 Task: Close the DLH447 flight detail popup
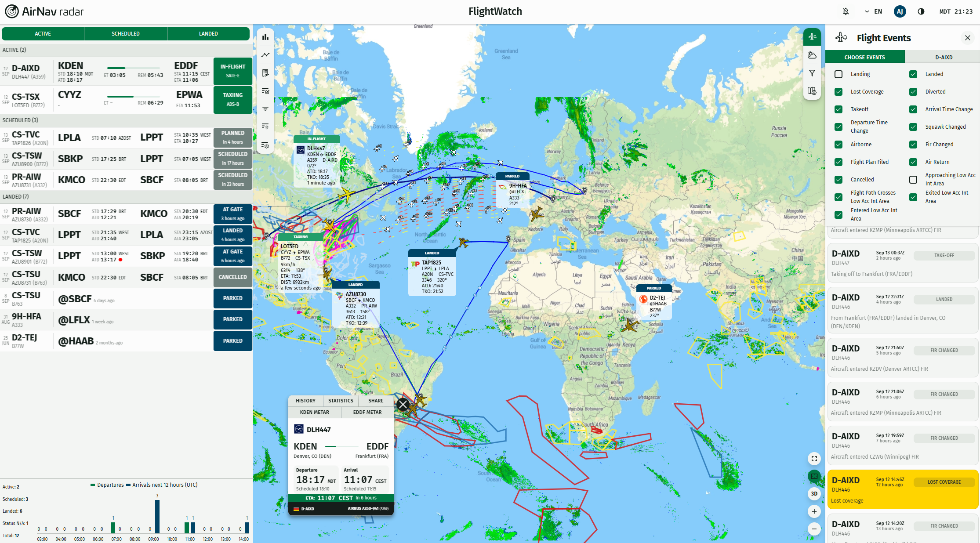tap(403, 404)
